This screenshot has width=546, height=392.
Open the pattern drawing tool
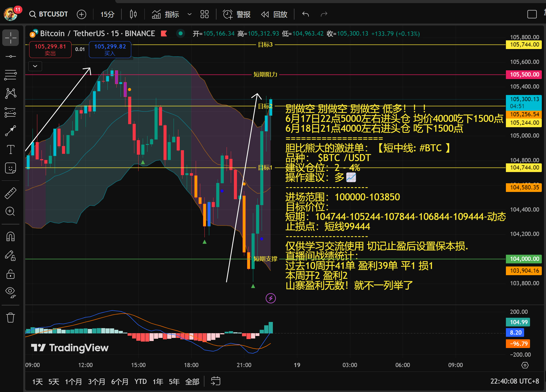[x=11, y=93]
